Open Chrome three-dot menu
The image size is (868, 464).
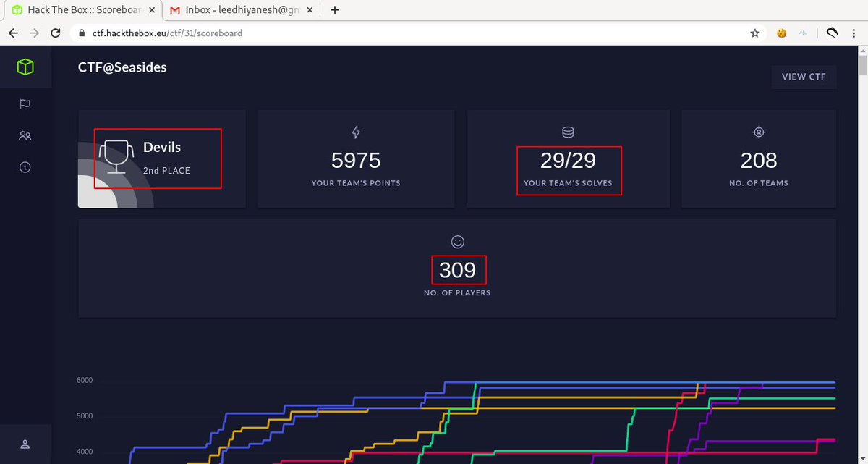[854, 33]
